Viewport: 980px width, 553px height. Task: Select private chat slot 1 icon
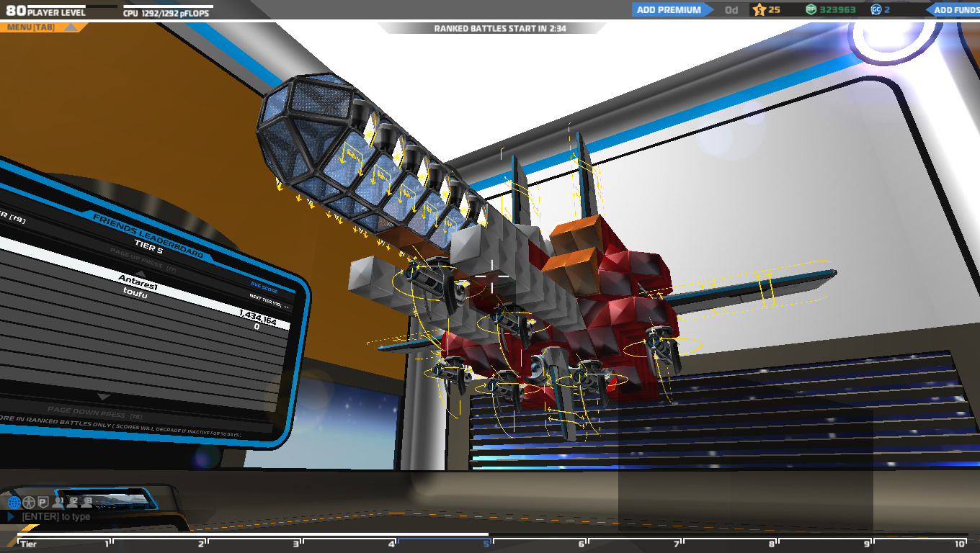coord(58,502)
